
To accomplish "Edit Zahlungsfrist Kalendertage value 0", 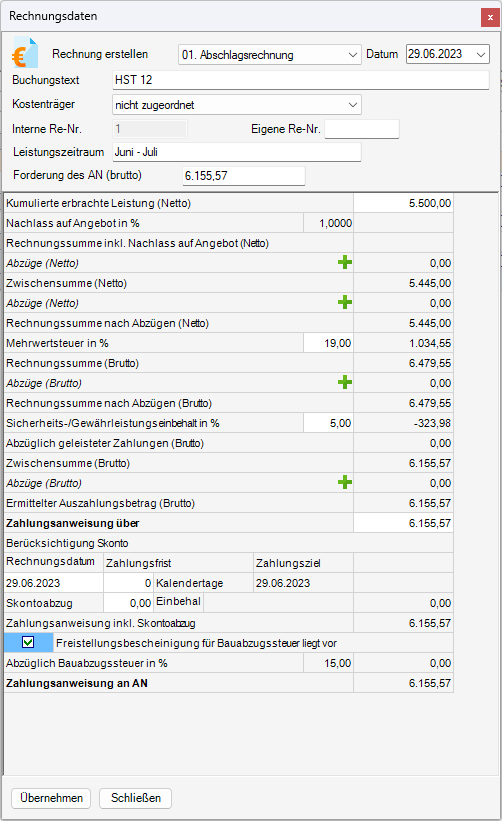I will click(x=128, y=583).
